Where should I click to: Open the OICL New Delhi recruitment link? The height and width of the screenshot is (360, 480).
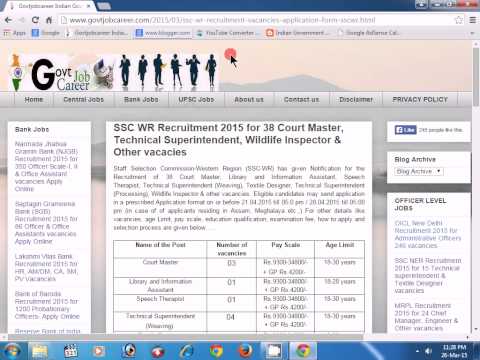[428, 234]
